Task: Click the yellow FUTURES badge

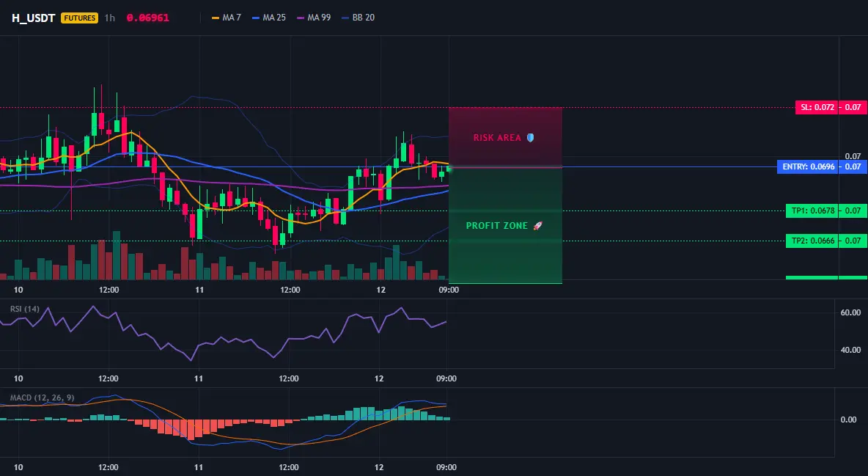Action: pos(80,18)
